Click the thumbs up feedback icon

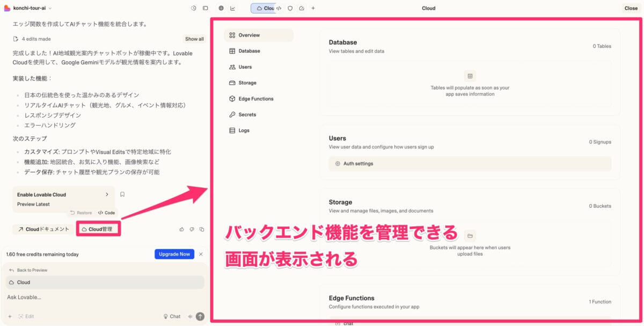[182, 229]
